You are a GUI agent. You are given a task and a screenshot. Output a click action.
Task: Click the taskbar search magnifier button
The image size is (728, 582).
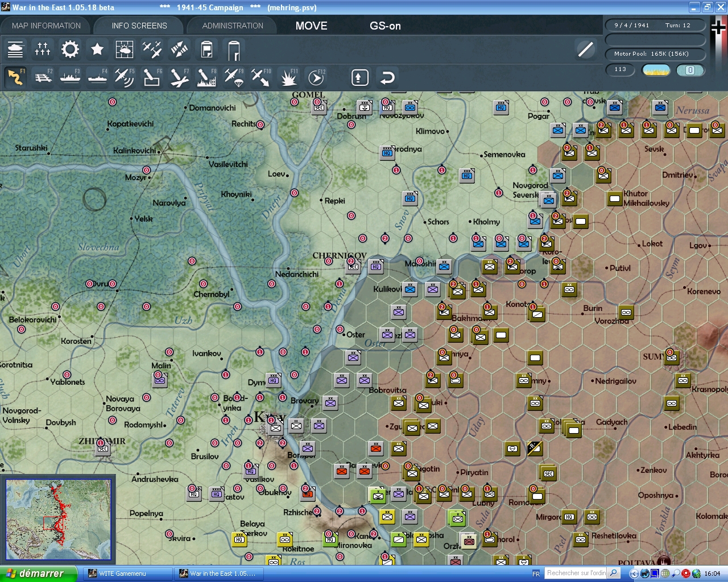614,573
